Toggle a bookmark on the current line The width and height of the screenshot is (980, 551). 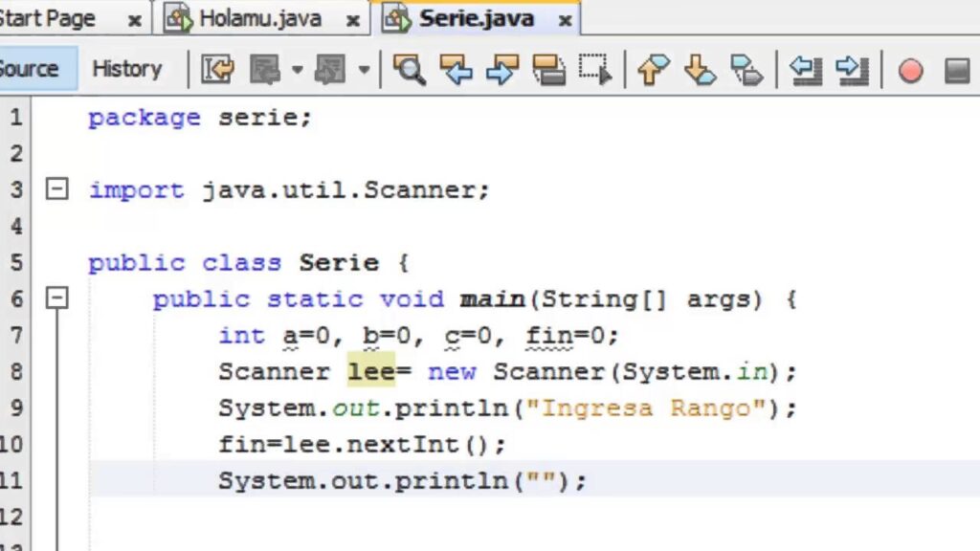coord(746,70)
